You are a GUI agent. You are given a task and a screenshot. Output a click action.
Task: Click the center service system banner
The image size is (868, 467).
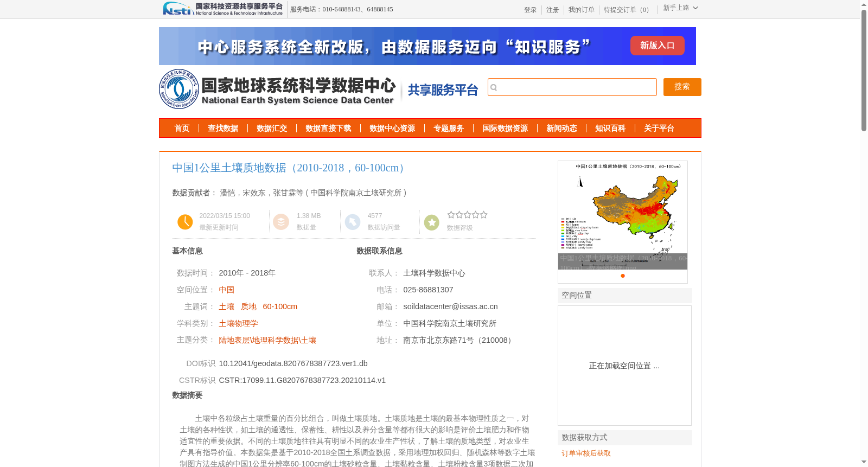pyautogui.click(x=427, y=46)
